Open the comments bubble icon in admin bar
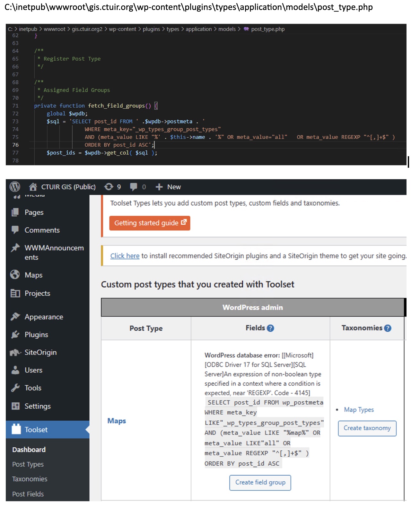Image resolution: width=420 pixels, height=511 pixels. point(134,187)
